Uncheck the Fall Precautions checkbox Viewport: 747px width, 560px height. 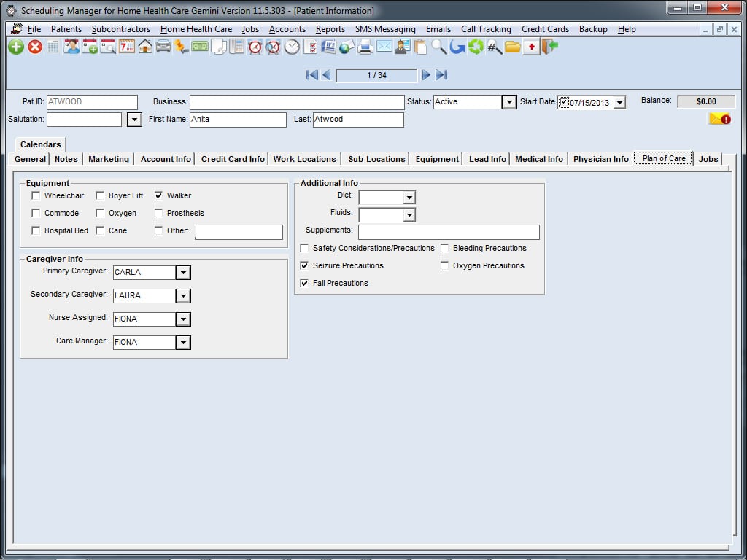[x=304, y=284]
